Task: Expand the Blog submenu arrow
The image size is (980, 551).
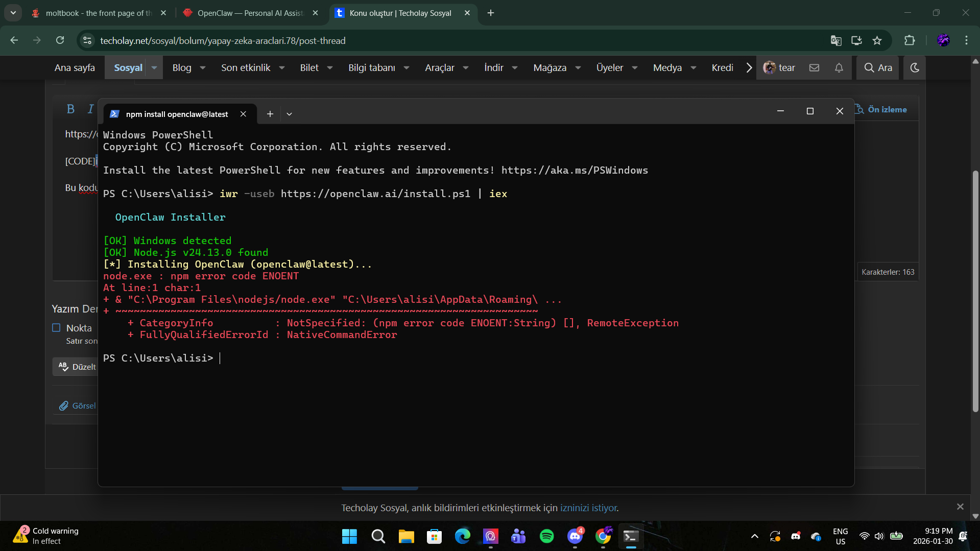Action: [x=203, y=67]
